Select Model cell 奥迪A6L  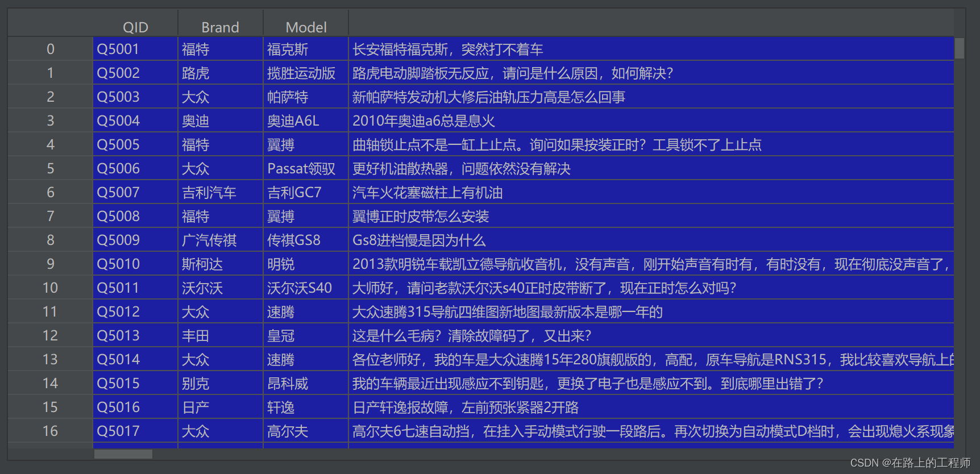coord(306,121)
